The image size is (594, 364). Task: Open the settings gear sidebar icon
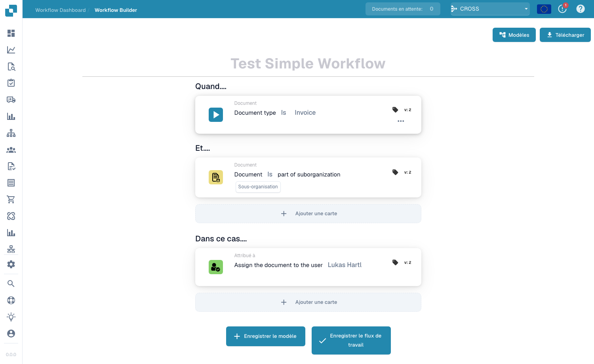[x=11, y=264]
